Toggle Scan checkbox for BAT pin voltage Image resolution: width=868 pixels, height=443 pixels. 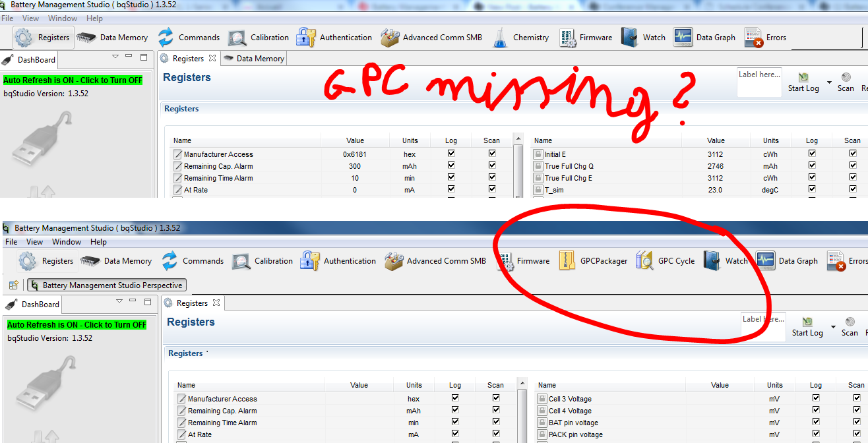pyautogui.click(x=857, y=423)
